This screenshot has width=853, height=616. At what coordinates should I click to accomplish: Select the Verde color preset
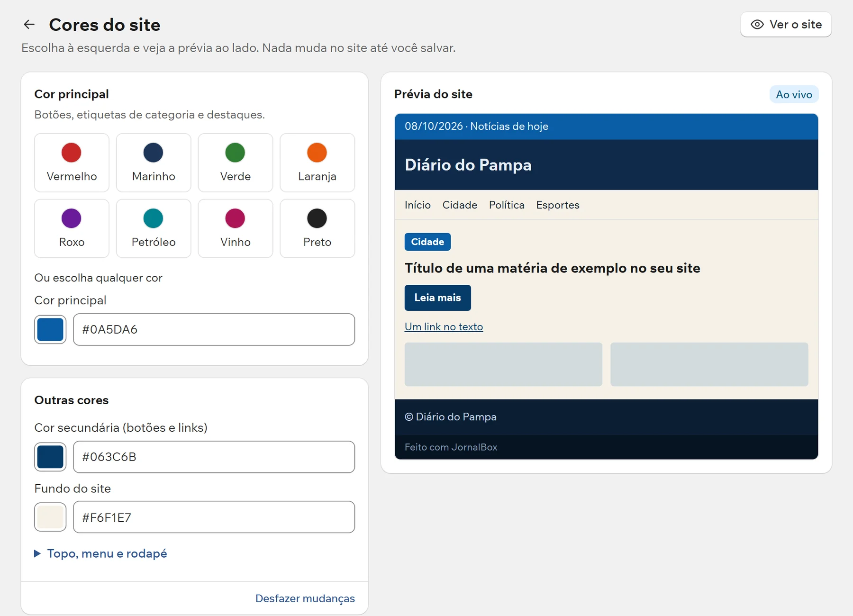(236, 163)
